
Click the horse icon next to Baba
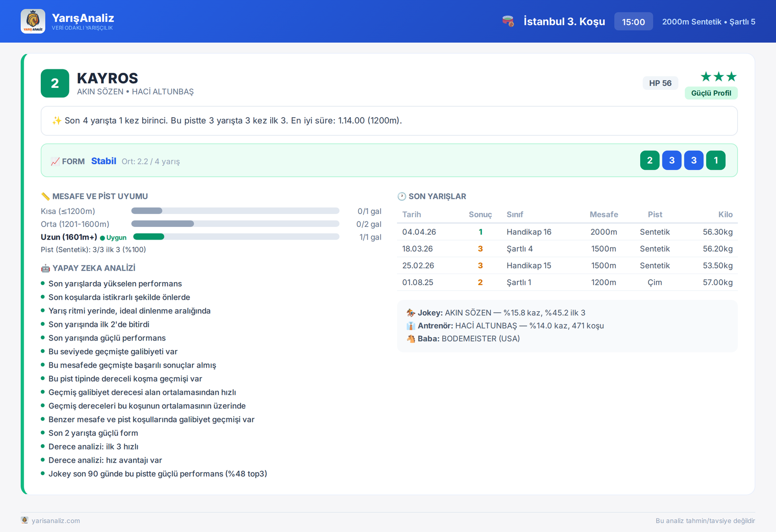tap(411, 339)
